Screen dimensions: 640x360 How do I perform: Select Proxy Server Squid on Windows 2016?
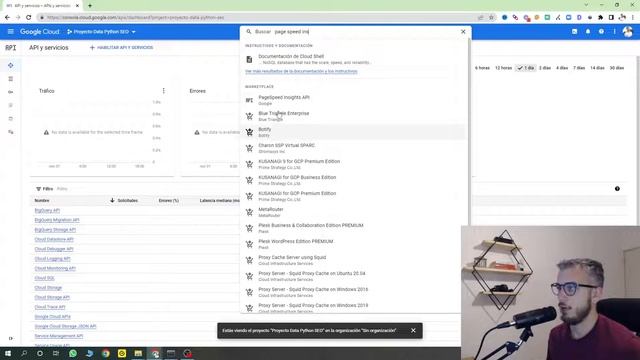(x=354, y=292)
